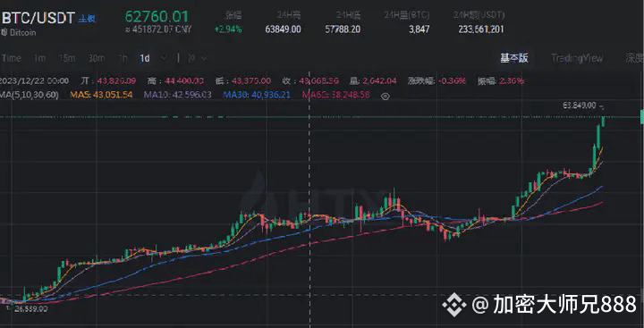Click the 63,849.00 chart high marker
This screenshot has width=644, height=328.
[579, 105]
